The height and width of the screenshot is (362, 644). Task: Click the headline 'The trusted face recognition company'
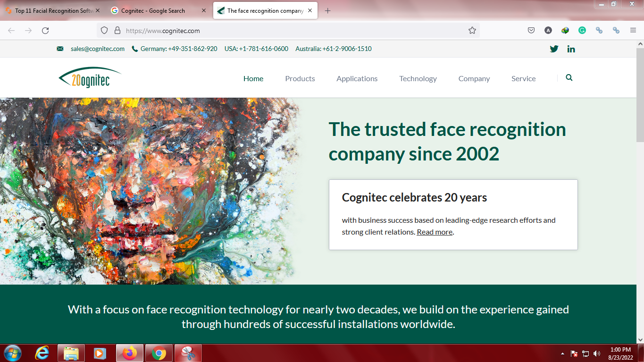coord(447,141)
